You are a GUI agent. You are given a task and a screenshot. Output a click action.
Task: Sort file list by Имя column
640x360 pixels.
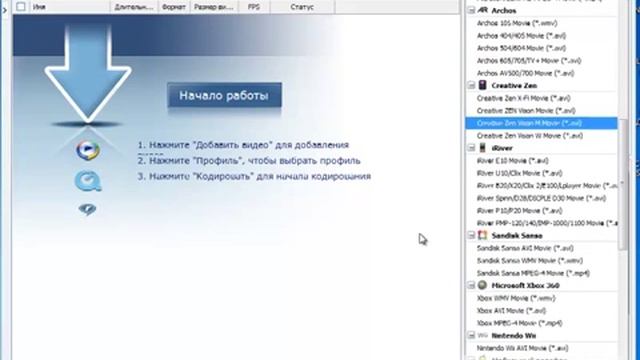[69, 7]
